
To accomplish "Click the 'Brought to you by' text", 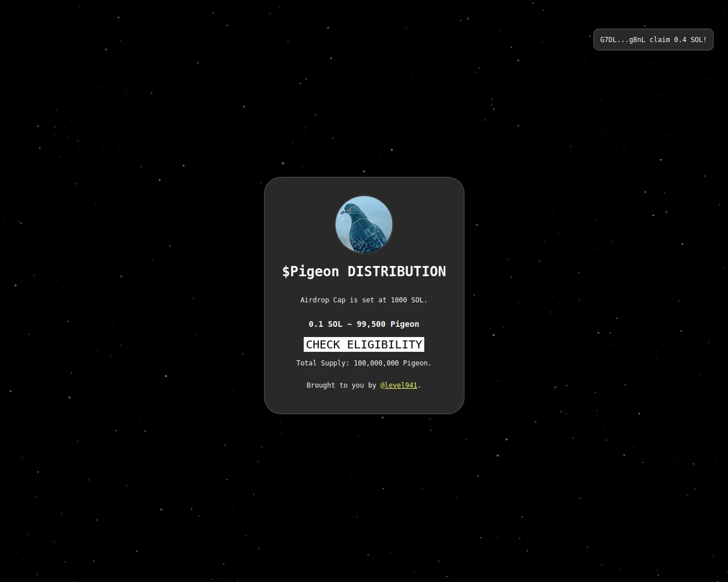I will (x=341, y=385).
